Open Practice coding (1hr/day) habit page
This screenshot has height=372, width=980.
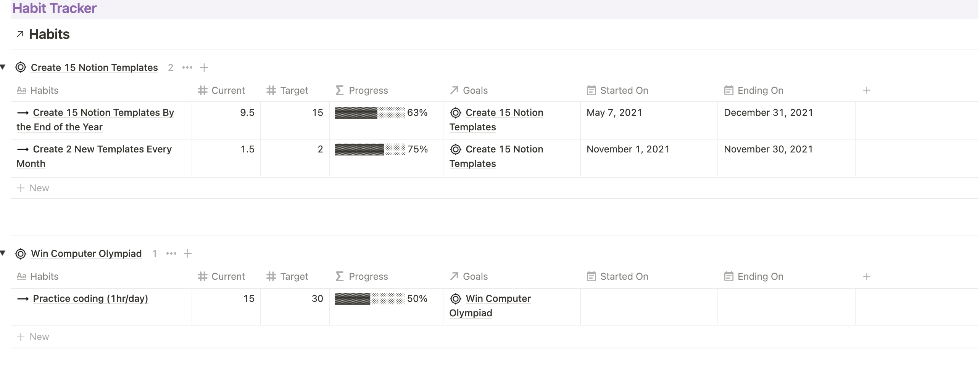coord(90,299)
